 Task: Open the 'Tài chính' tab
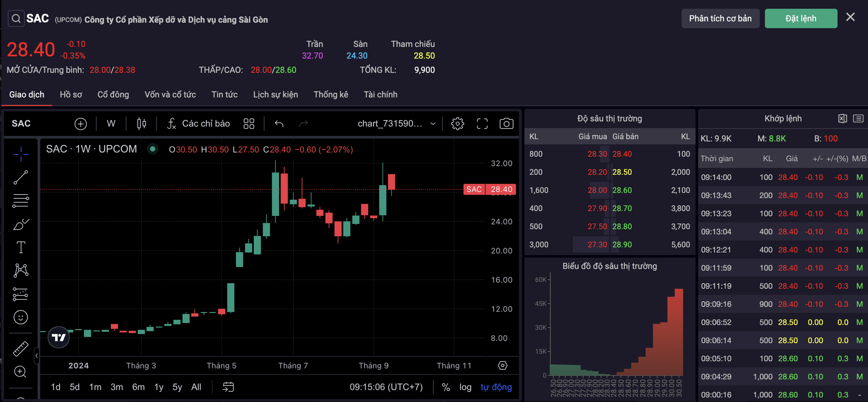380,94
